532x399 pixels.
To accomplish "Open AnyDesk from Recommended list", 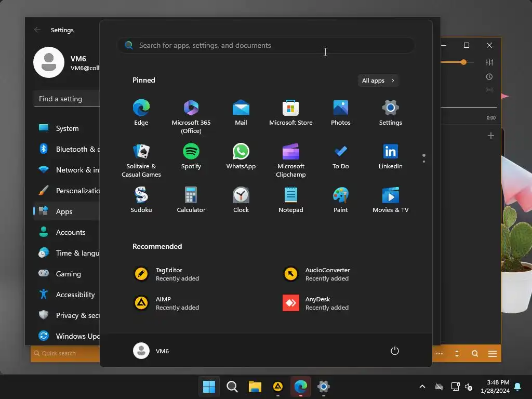I will pyautogui.click(x=315, y=303).
